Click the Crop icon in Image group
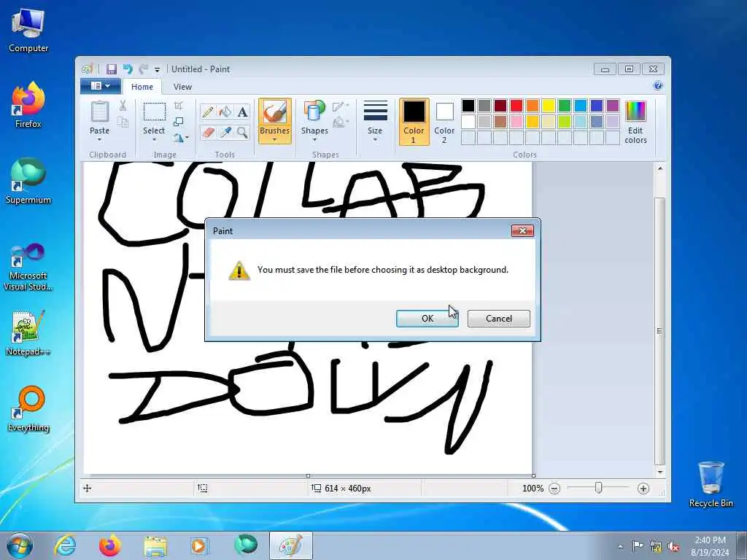 coord(179,105)
